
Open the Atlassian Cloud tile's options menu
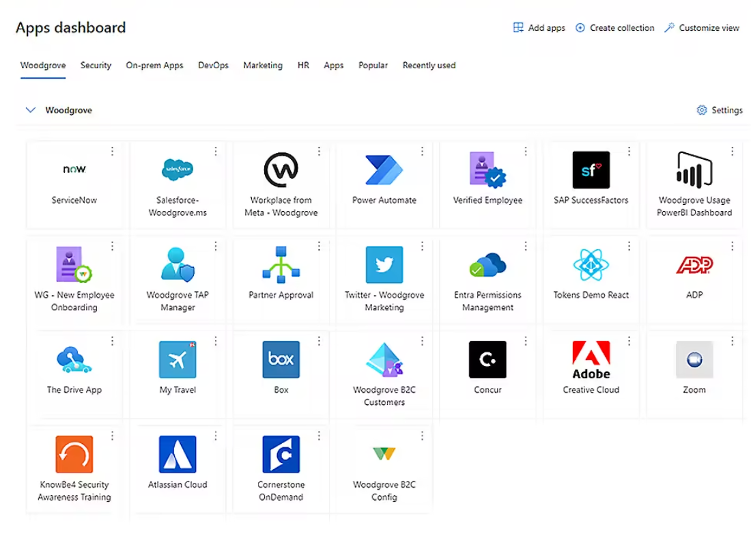pyautogui.click(x=216, y=436)
